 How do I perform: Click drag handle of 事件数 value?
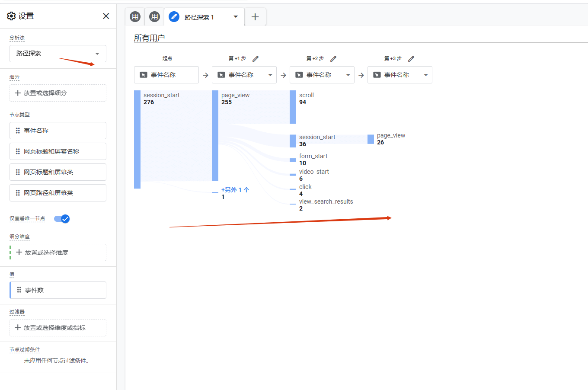pyautogui.click(x=19, y=290)
